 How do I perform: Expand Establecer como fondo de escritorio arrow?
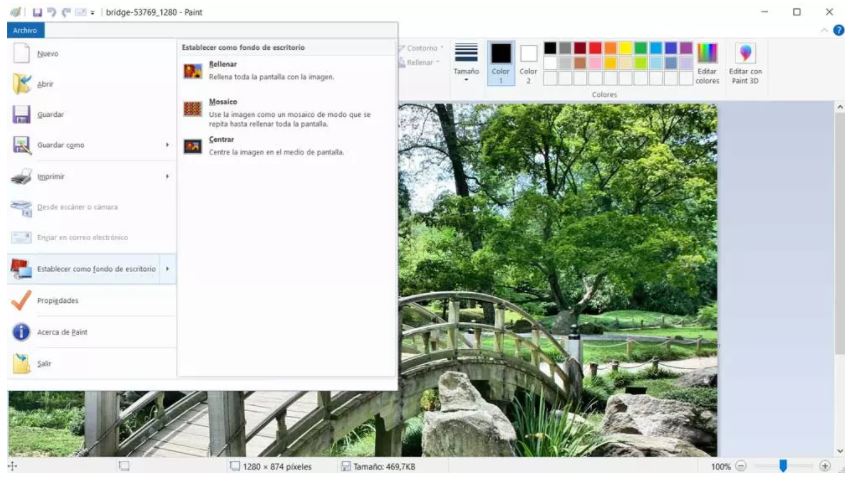167,268
